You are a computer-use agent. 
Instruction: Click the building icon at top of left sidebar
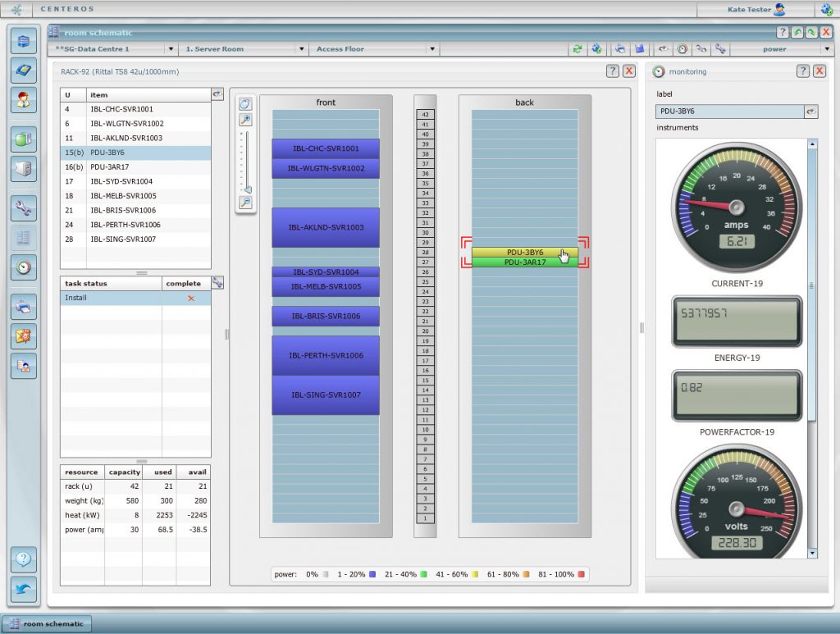tap(23, 41)
